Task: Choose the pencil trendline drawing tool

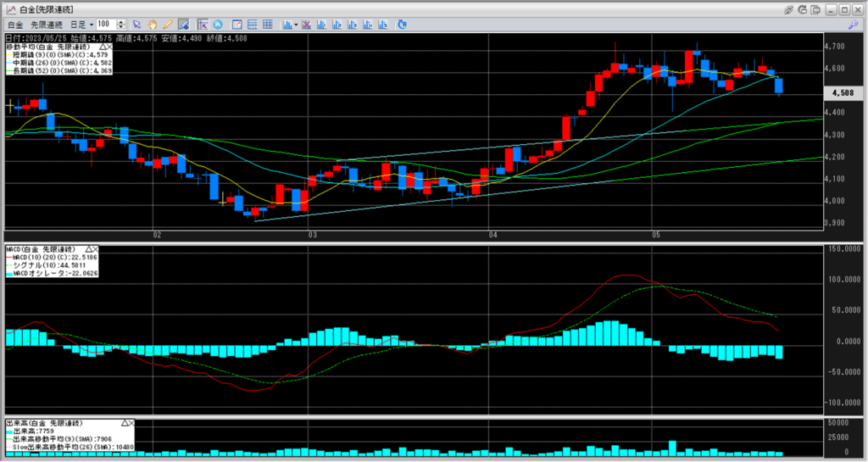Action: coord(168,25)
